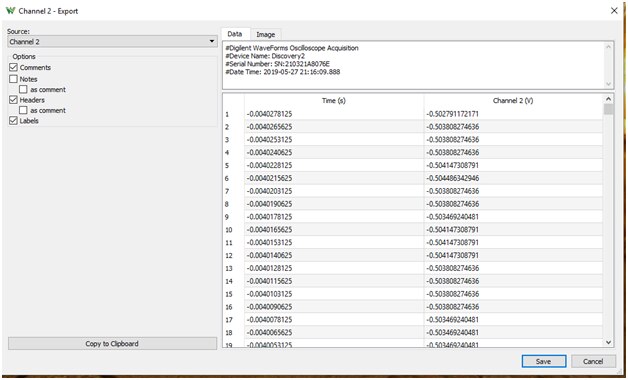Select time cell -0.0040065625
This screenshot has height=380, width=628.
click(x=334, y=332)
